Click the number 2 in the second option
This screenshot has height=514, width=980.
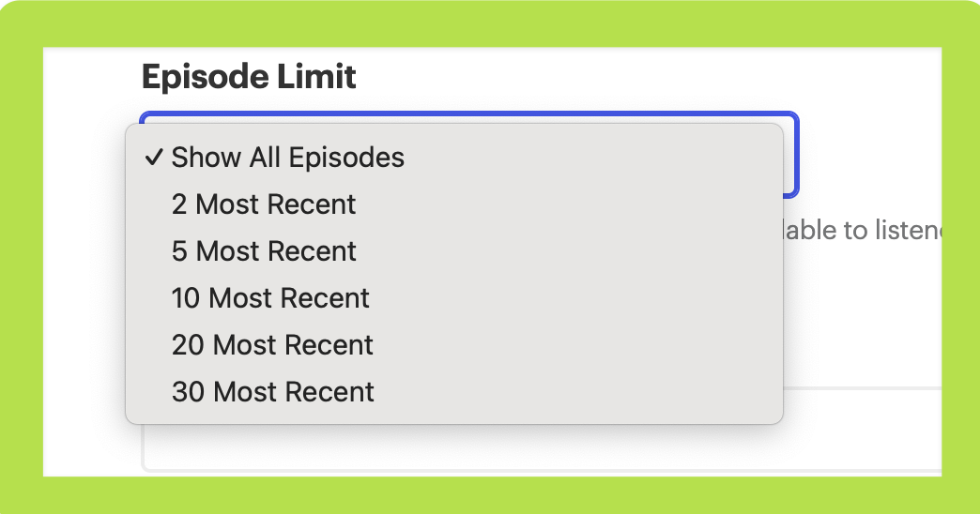pos(179,204)
